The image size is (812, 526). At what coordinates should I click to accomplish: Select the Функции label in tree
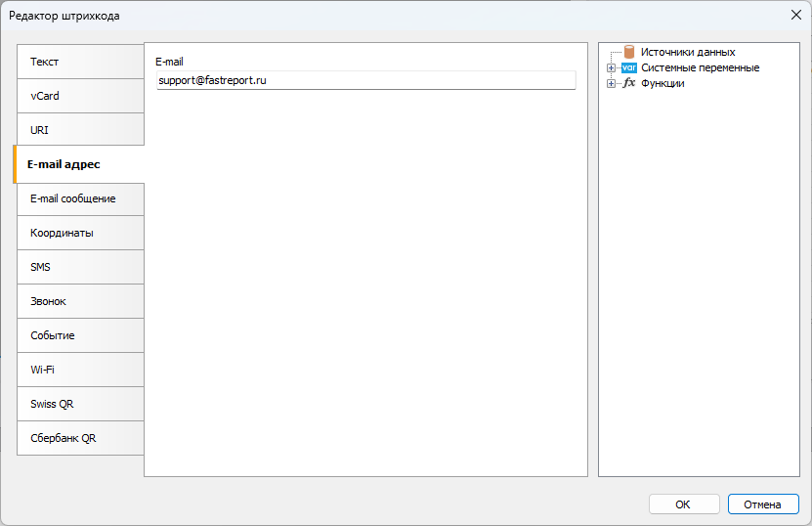pos(662,83)
